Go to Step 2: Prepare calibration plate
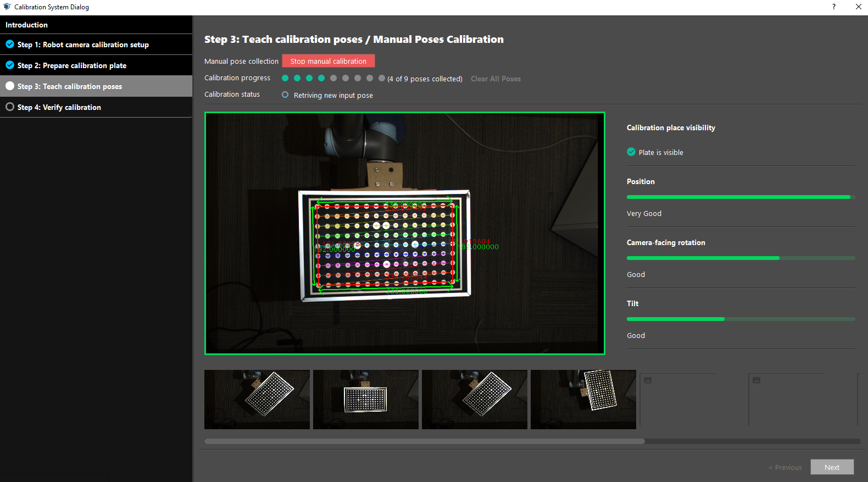 [x=96, y=65]
